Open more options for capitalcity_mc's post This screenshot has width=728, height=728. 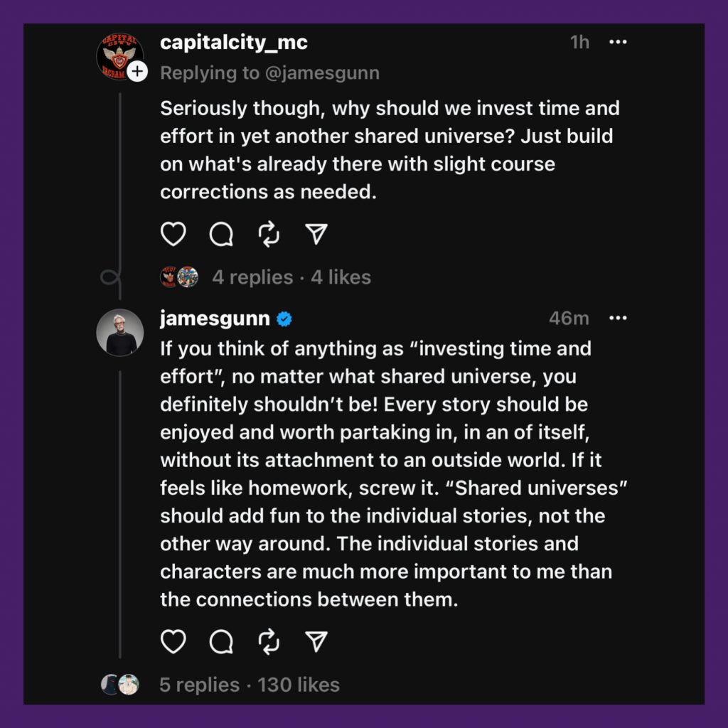click(x=618, y=42)
